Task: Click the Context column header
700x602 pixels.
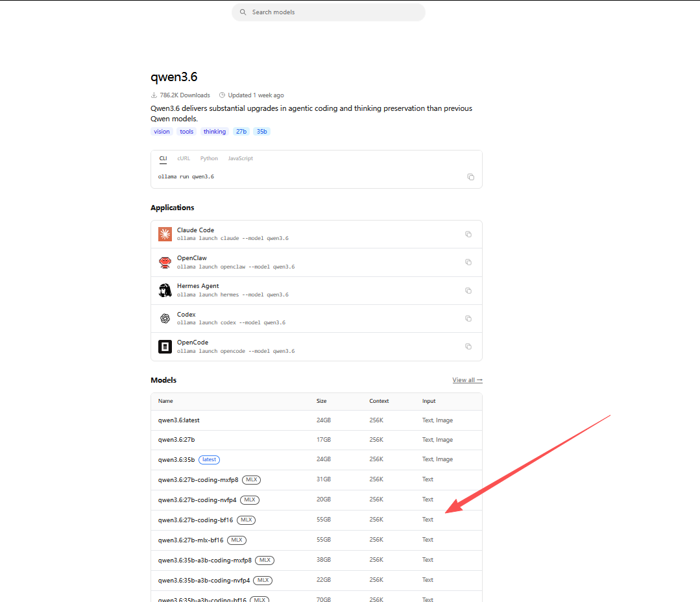Action: 379,401
